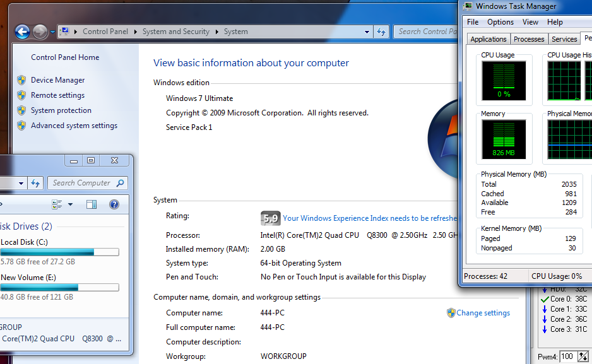Maximize the Computer explorer window
The width and height of the screenshot is (592, 364).
click(91, 161)
